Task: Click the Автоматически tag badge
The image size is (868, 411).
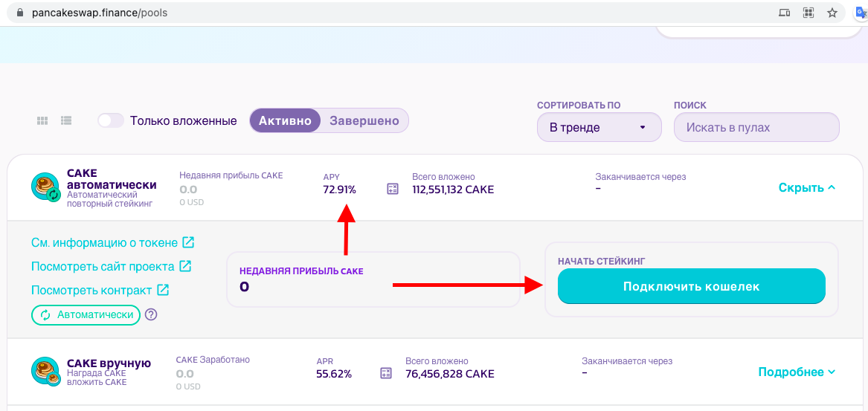Action: pyautogui.click(x=86, y=314)
